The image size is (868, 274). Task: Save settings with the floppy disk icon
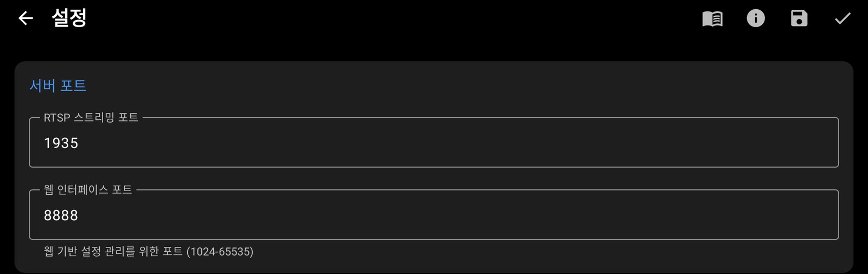[x=799, y=18]
